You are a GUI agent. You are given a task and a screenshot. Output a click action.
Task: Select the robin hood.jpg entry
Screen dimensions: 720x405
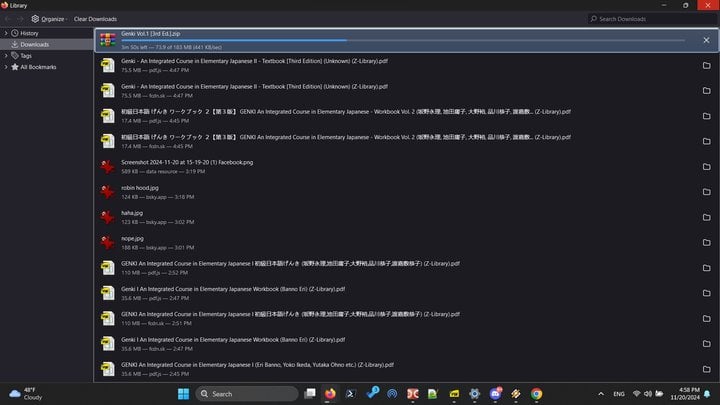point(406,192)
